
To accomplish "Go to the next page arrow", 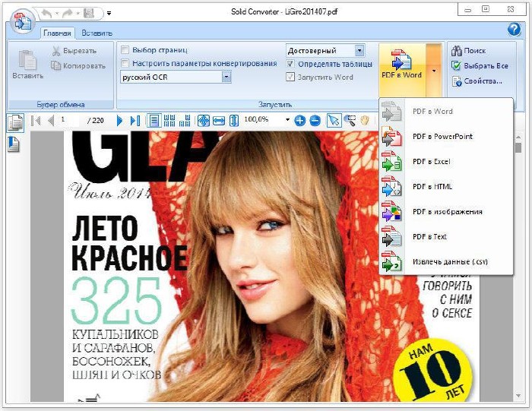I will point(119,120).
